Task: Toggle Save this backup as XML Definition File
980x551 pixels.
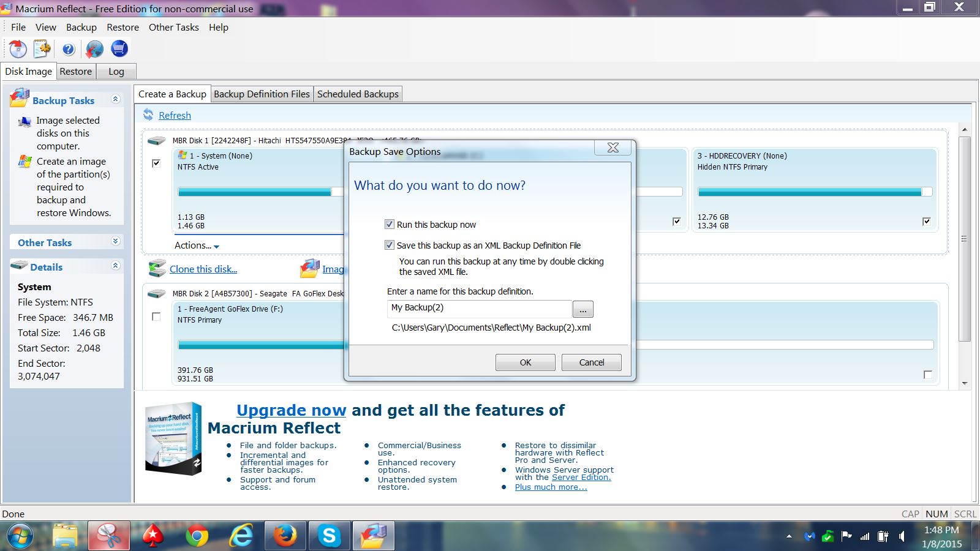Action: coord(389,245)
